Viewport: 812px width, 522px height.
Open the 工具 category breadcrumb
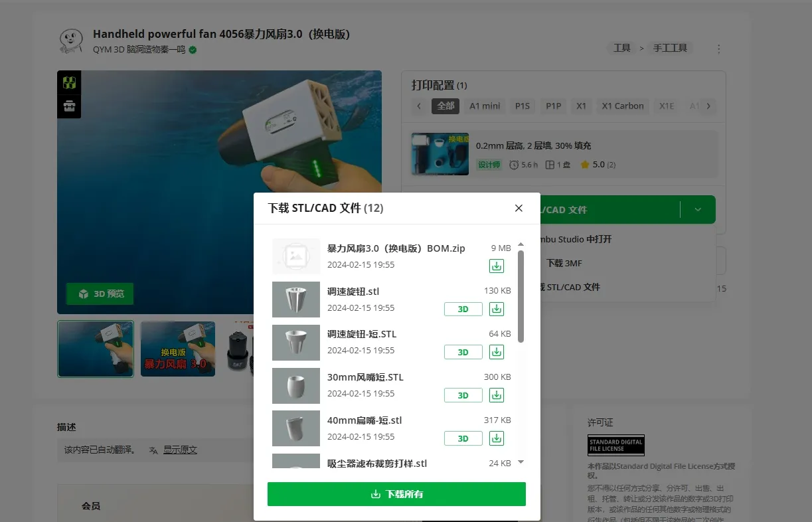pyautogui.click(x=621, y=48)
